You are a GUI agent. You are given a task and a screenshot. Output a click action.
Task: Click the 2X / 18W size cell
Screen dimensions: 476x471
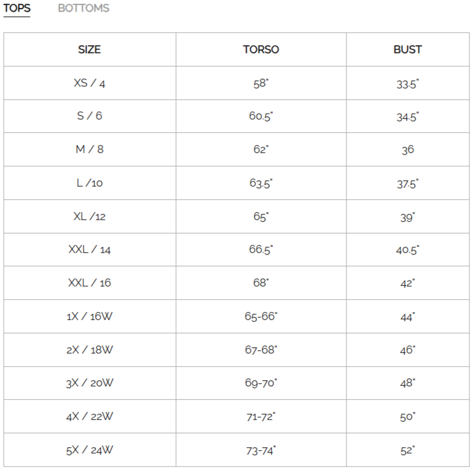click(x=89, y=350)
